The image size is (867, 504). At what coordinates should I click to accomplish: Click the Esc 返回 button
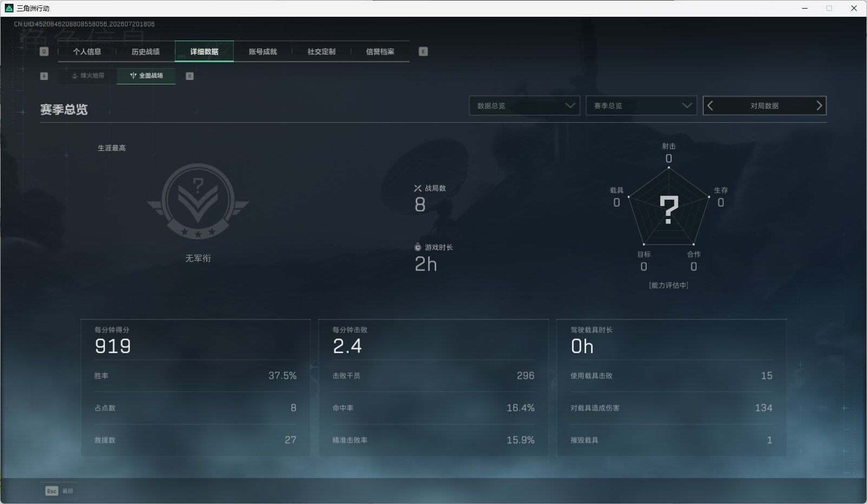point(58,490)
